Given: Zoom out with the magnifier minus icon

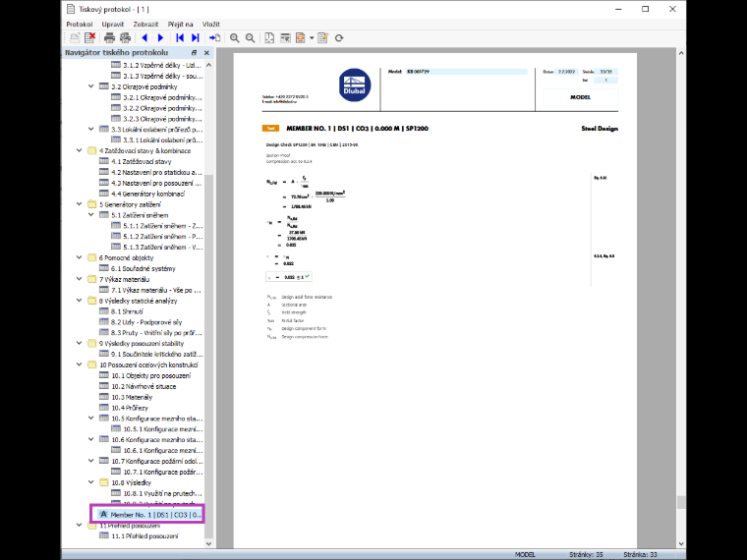Looking at the screenshot, I should (x=250, y=38).
